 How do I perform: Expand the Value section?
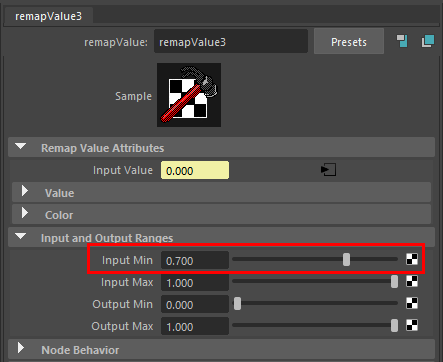[221, 192]
